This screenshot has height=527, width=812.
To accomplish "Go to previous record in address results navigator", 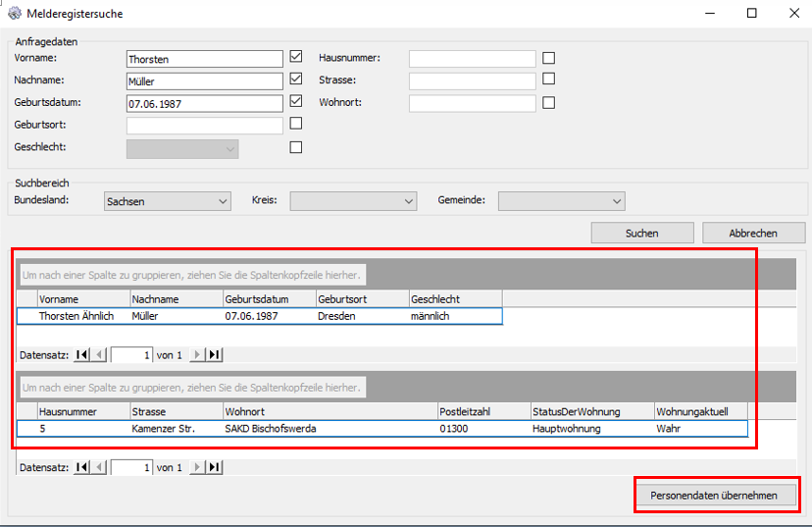I will [99, 468].
